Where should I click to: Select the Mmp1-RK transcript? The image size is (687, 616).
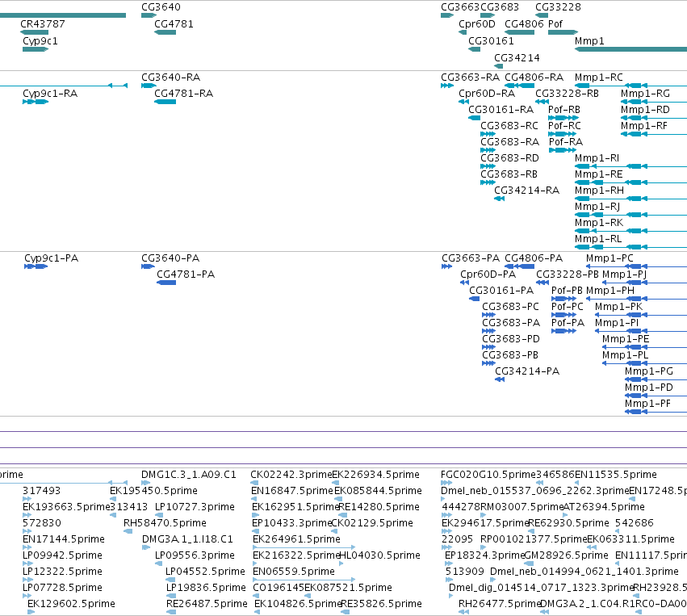(x=631, y=232)
